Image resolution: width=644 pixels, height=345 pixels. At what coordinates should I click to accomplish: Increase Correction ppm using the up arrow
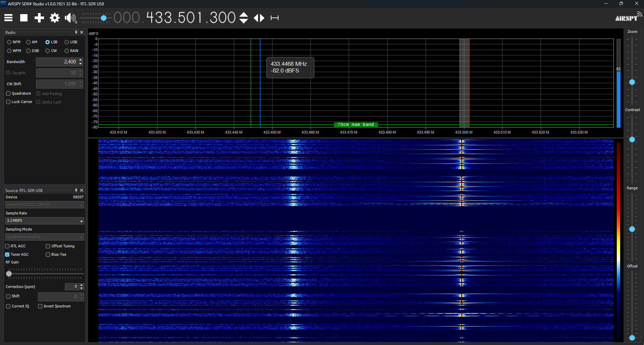[x=82, y=285]
